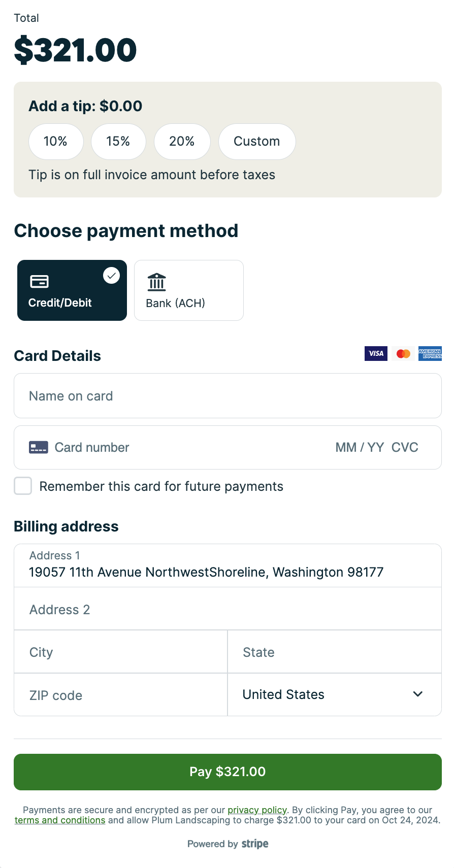Select Credit/Debit payment method

point(72,290)
